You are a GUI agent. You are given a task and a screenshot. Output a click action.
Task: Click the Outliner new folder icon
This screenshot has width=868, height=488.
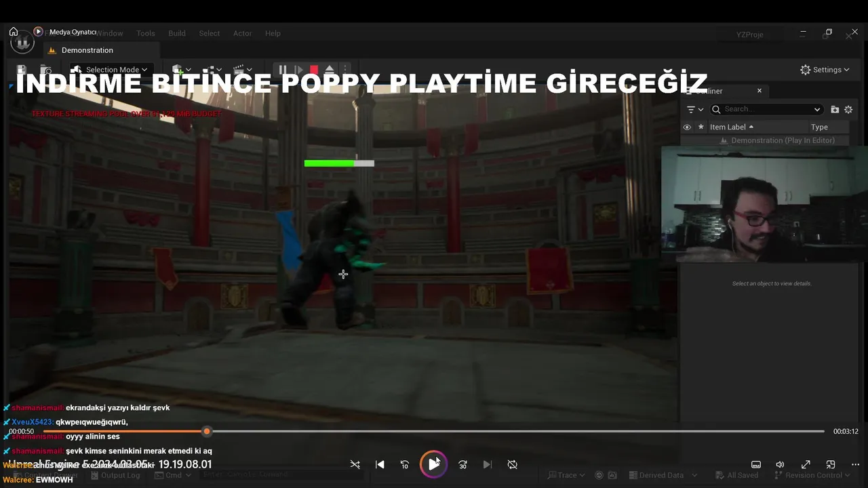click(x=835, y=109)
